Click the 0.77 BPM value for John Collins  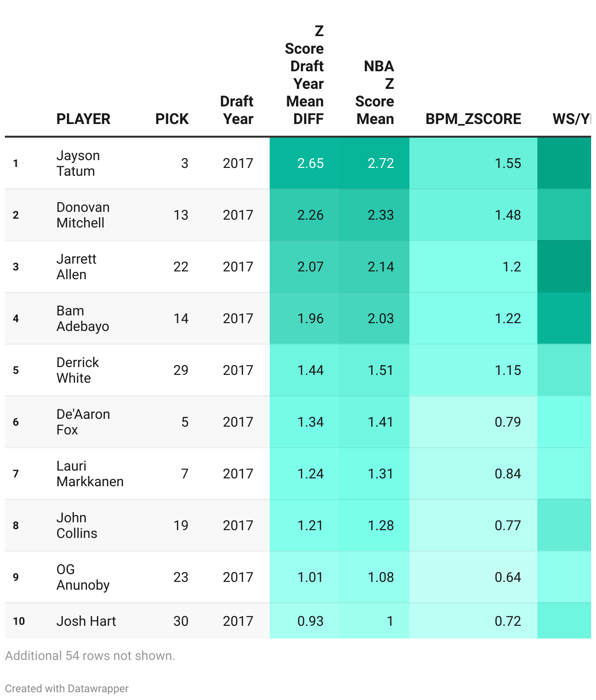(508, 525)
